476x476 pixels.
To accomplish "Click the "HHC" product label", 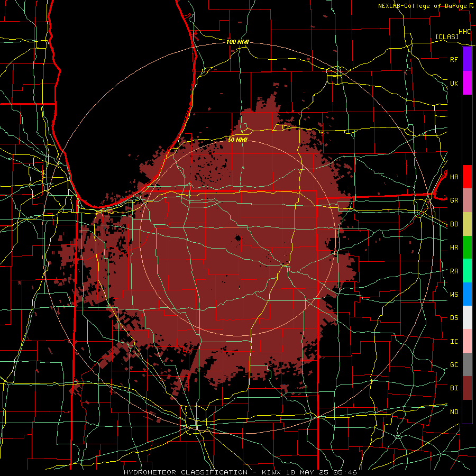I will [x=464, y=32].
